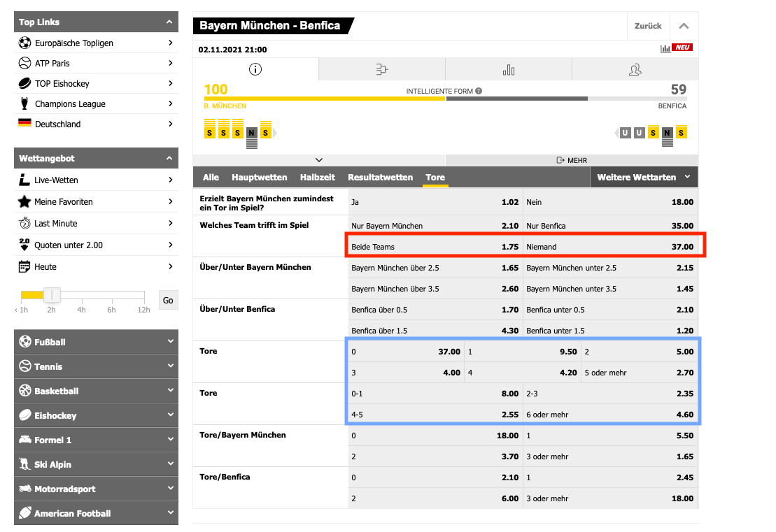Screen dimensions: 776x532
Task: Click the American Football icon
Action: click(25, 512)
